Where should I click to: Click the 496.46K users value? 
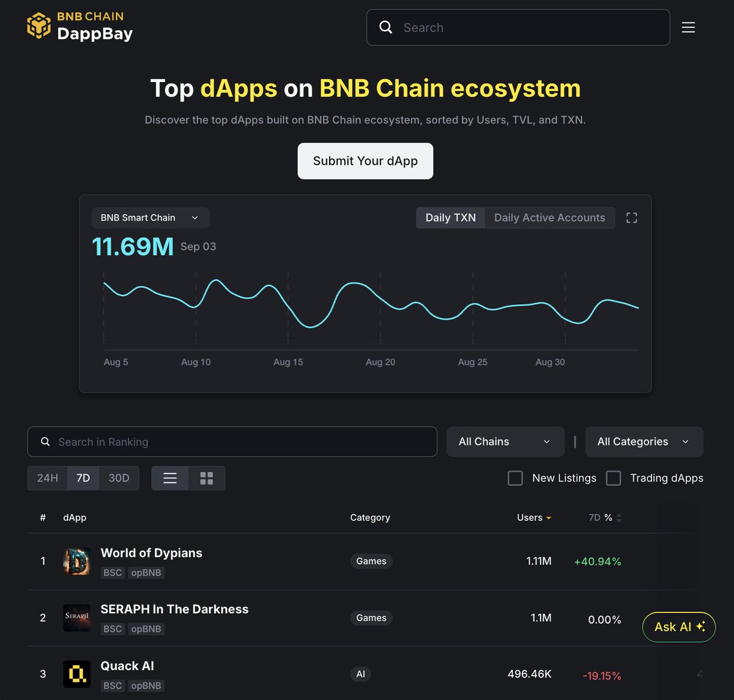tap(530, 674)
